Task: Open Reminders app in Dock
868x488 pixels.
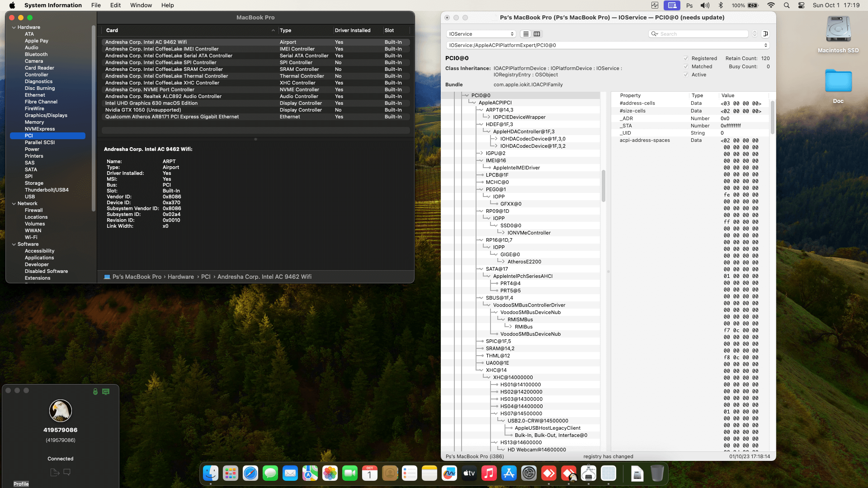Action: [x=410, y=473]
